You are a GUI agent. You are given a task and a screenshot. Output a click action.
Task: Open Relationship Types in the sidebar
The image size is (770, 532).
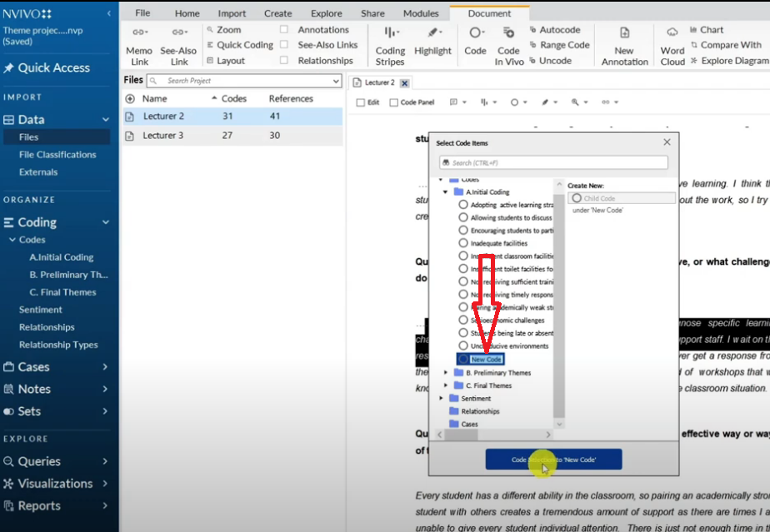(58, 345)
